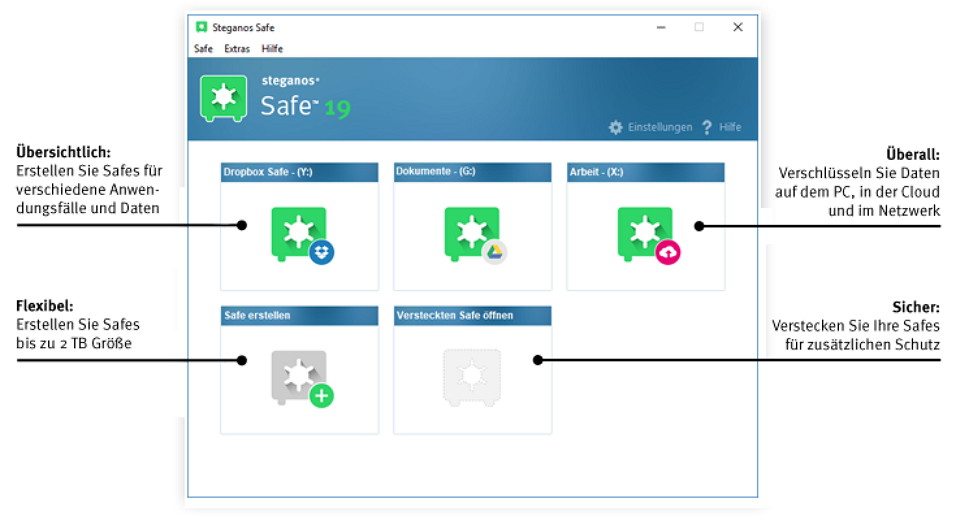This screenshot has width=956, height=516.
Task: Open the Safe menu
Action: point(203,49)
